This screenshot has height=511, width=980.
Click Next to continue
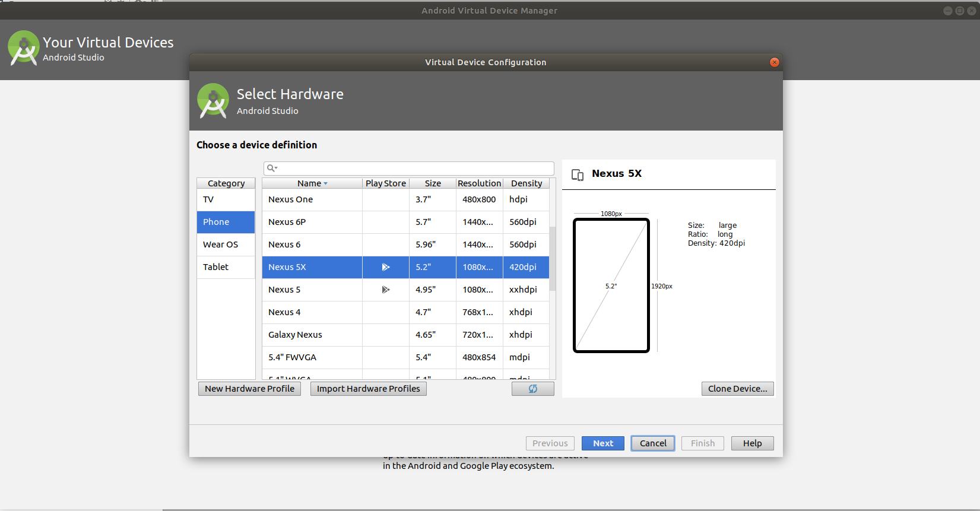coord(603,443)
